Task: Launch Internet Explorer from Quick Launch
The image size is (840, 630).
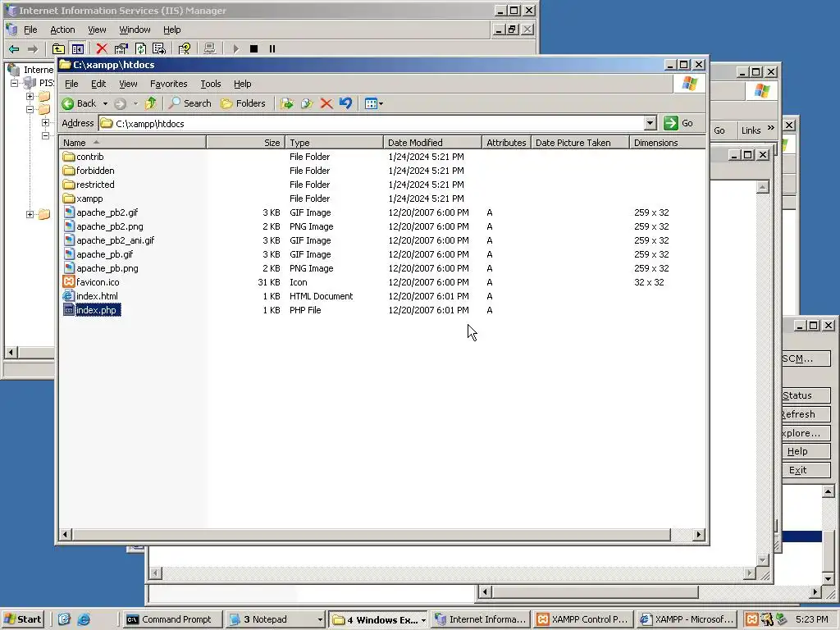Action: click(x=84, y=619)
